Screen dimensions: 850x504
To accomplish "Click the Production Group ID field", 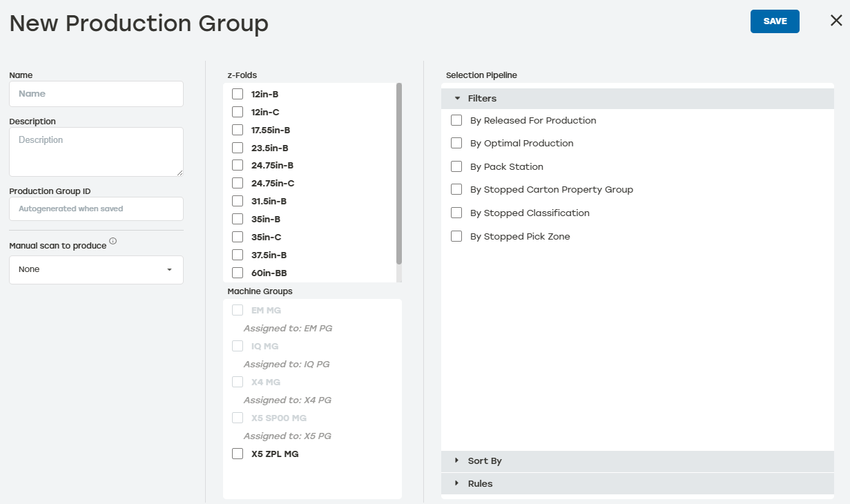I will [x=96, y=209].
